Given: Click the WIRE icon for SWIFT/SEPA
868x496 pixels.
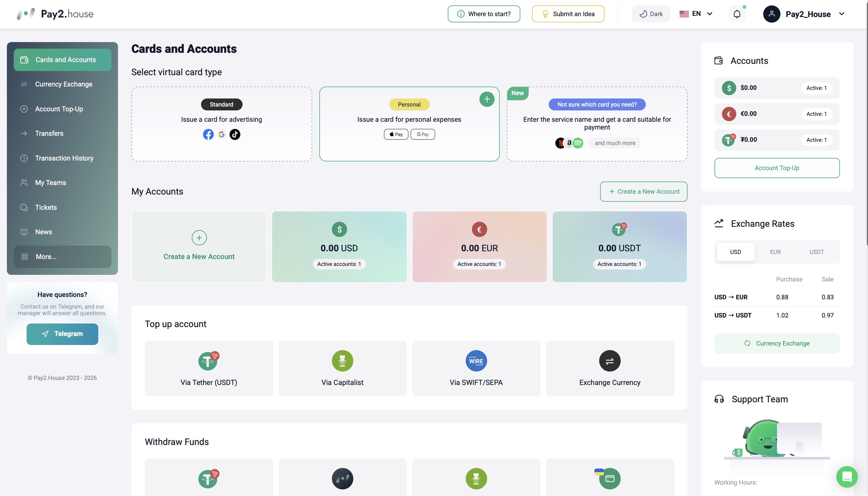Looking at the screenshot, I should tap(476, 361).
